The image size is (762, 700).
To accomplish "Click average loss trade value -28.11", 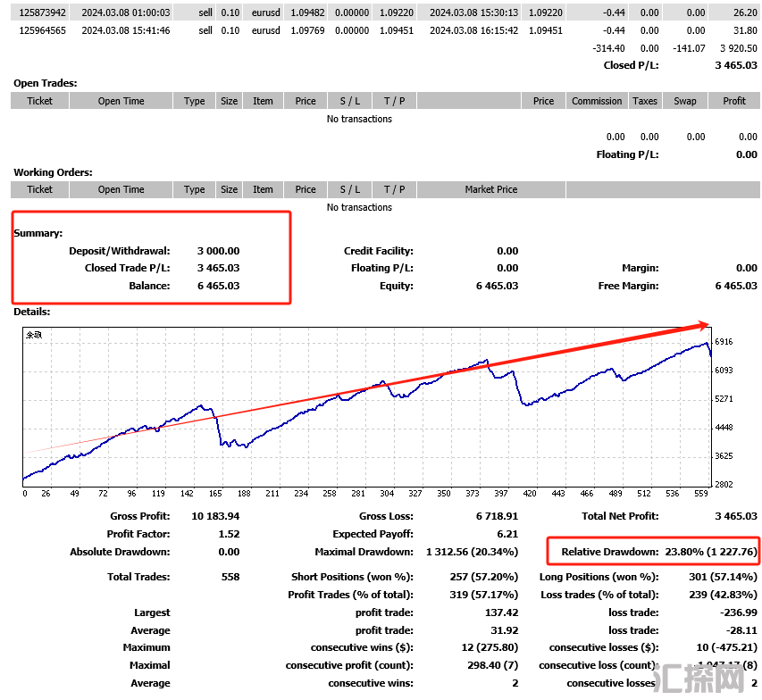I will pos(741,631).
